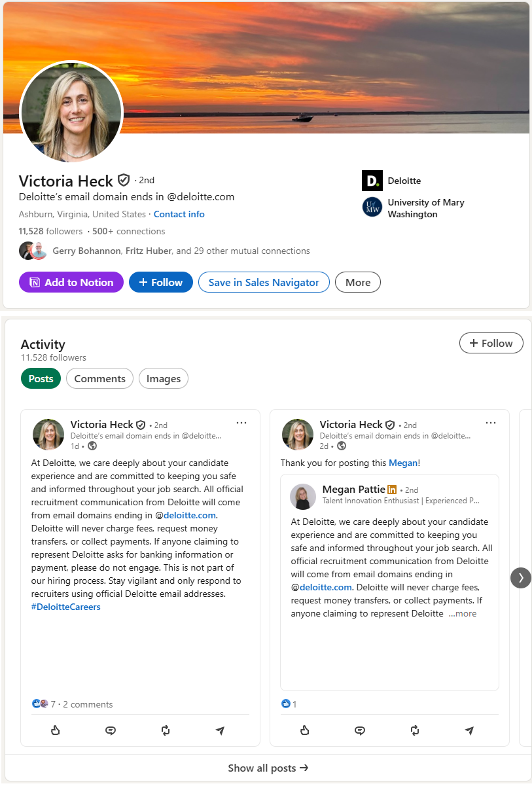This screenshot has width=532, height=788.
Task: Click the blue Follow button in profile header
Action: [x=160, y=283]
